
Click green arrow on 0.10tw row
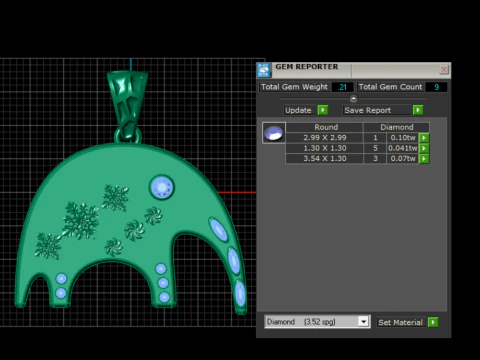tap(424, 138)
